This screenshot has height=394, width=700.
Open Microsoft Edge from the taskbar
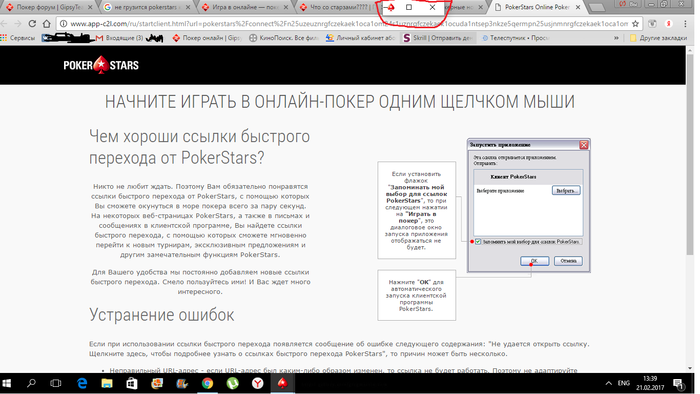point(82,383)
